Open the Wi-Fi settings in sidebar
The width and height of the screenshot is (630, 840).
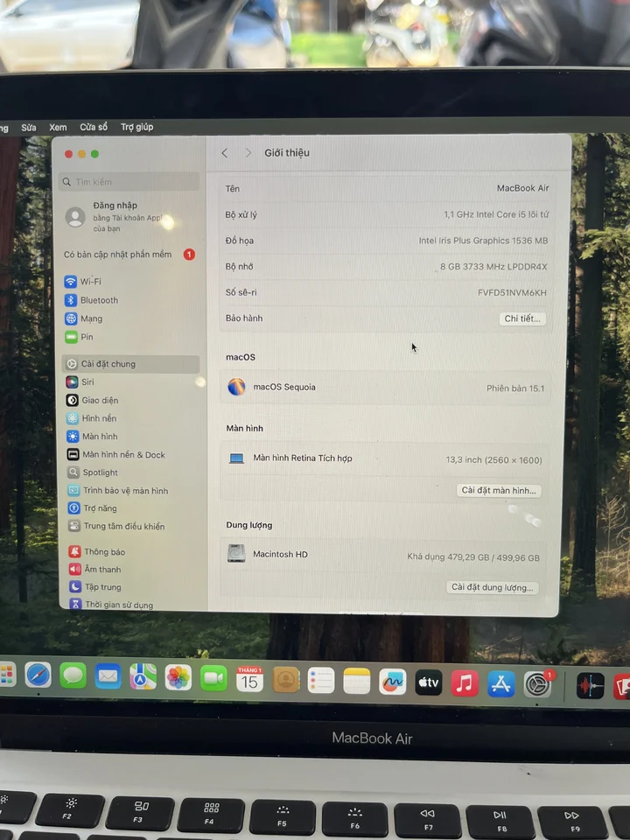(x=90, y=282)
